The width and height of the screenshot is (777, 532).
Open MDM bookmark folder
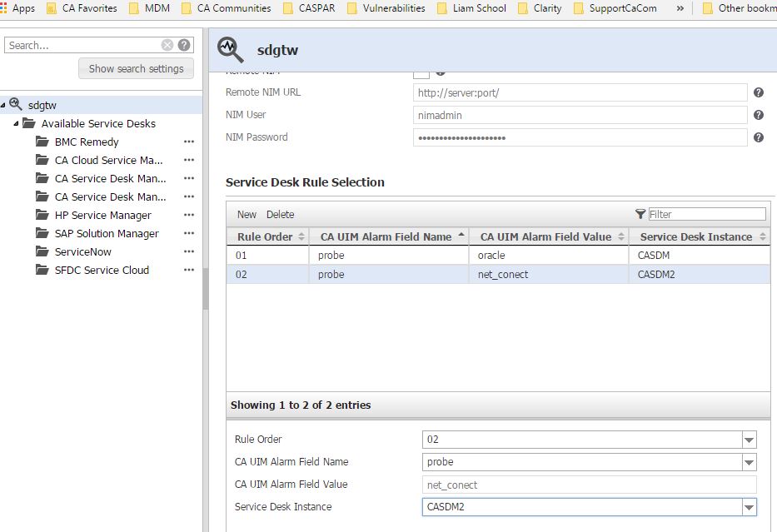click(x=149, y=8)
